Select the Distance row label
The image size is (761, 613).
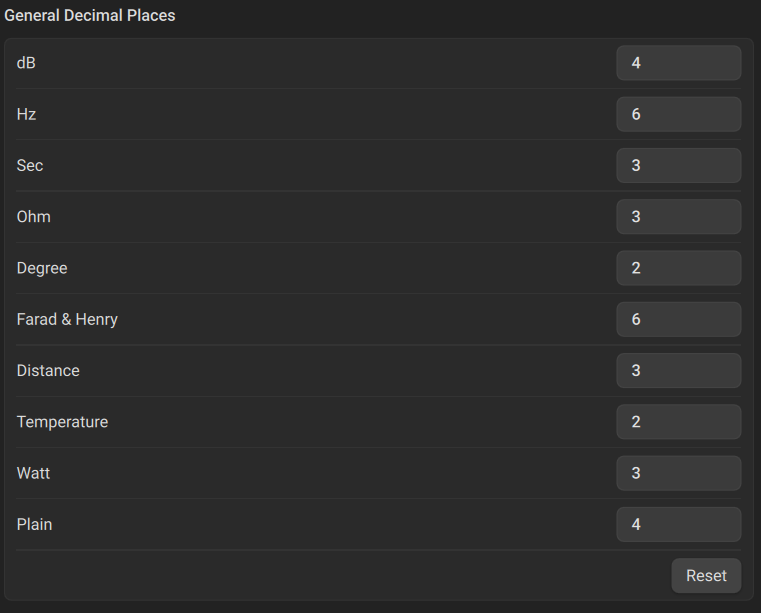coord(48,371)
